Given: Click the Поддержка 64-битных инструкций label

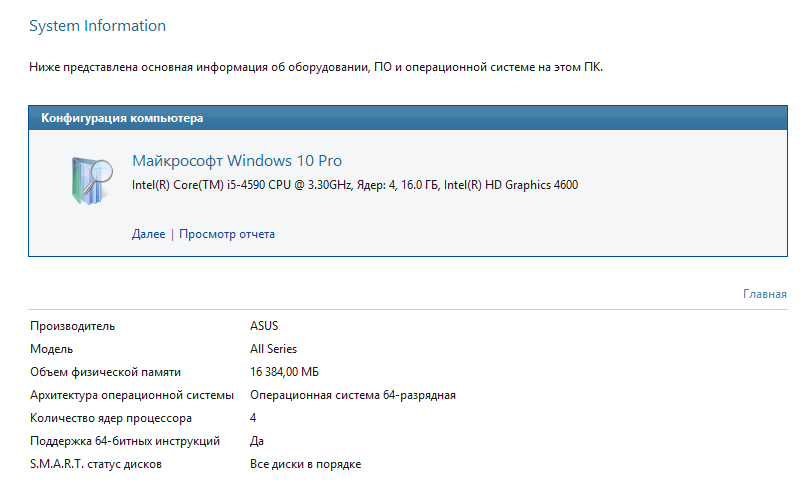Looking at the screenshot, I should click(124, 441).
